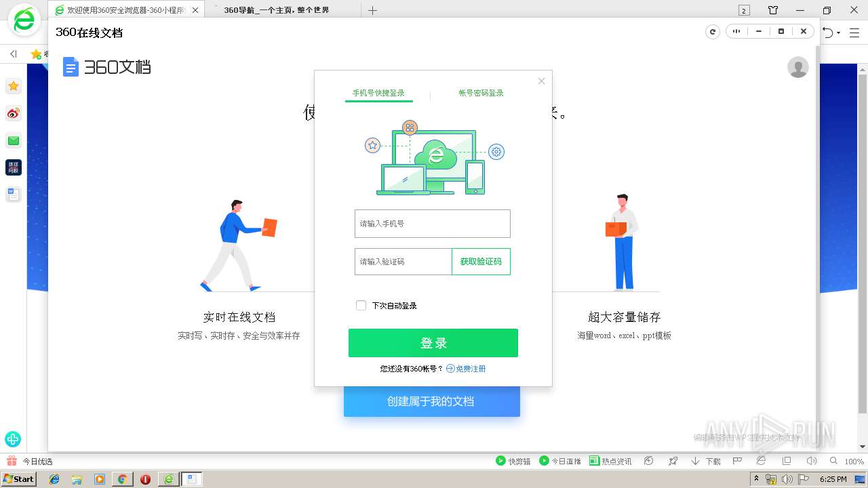
Task: Click the 360文档 logo
Action: click(106, 67)
